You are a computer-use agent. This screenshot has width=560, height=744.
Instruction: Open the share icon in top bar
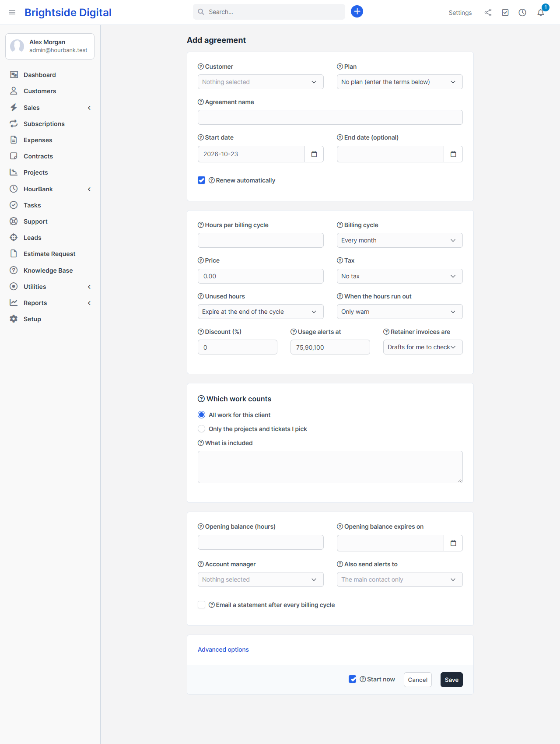[488, 13]
